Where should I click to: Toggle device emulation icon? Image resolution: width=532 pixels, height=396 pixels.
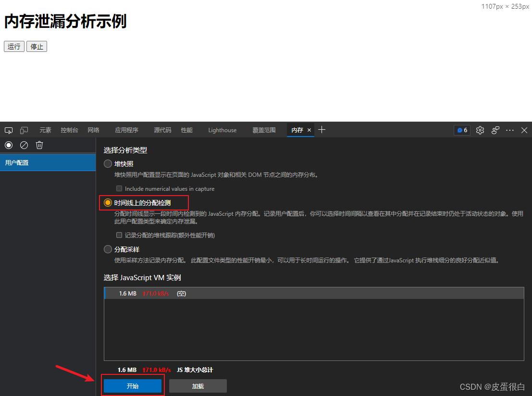pyautogui.click(x=24, y=130)
